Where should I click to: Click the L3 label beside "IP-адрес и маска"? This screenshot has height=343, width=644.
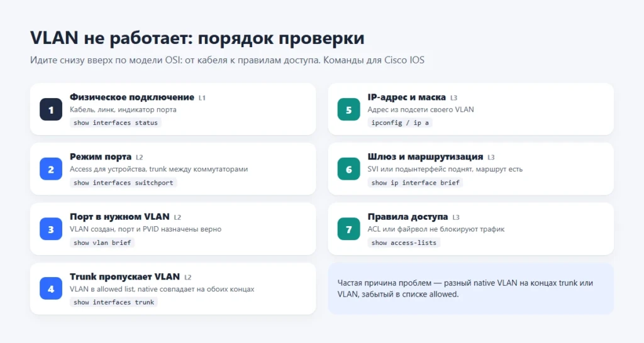(454, 98)
